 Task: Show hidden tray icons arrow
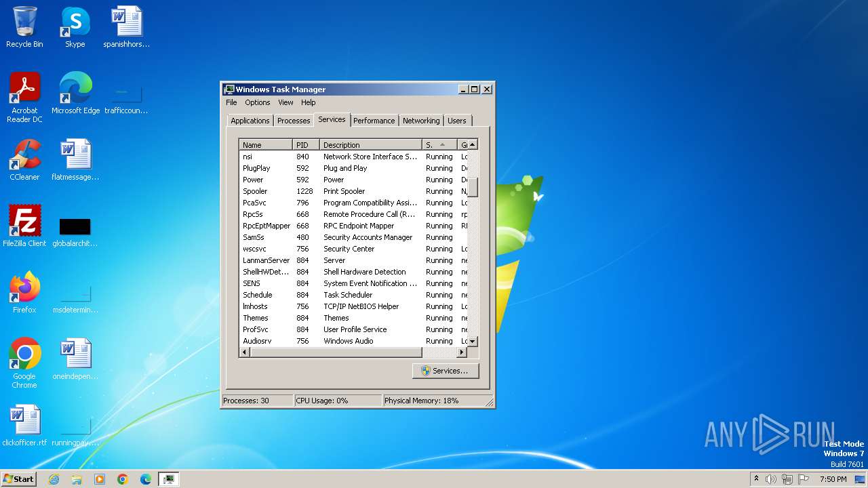tap(757, 479)
